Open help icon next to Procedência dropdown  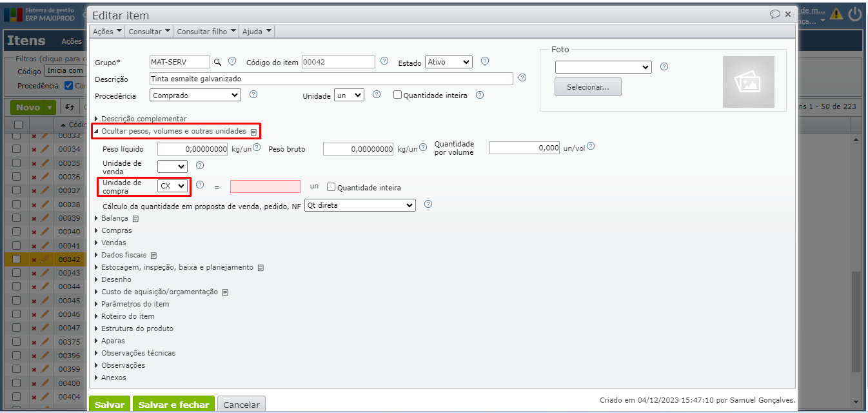(x=253, y=94)
